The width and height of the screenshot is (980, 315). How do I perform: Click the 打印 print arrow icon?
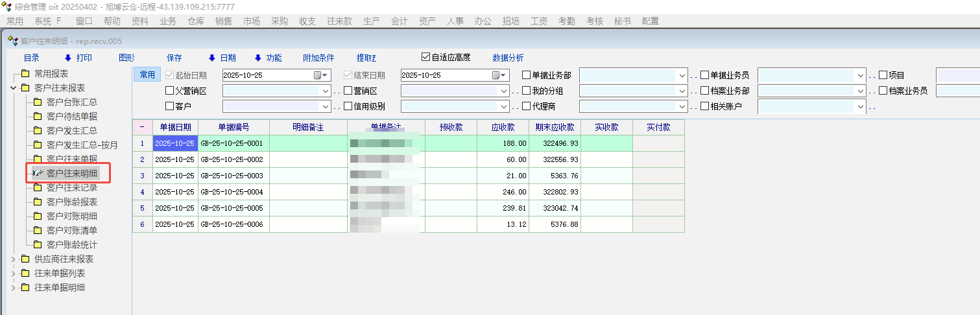(x=67, y=58)
